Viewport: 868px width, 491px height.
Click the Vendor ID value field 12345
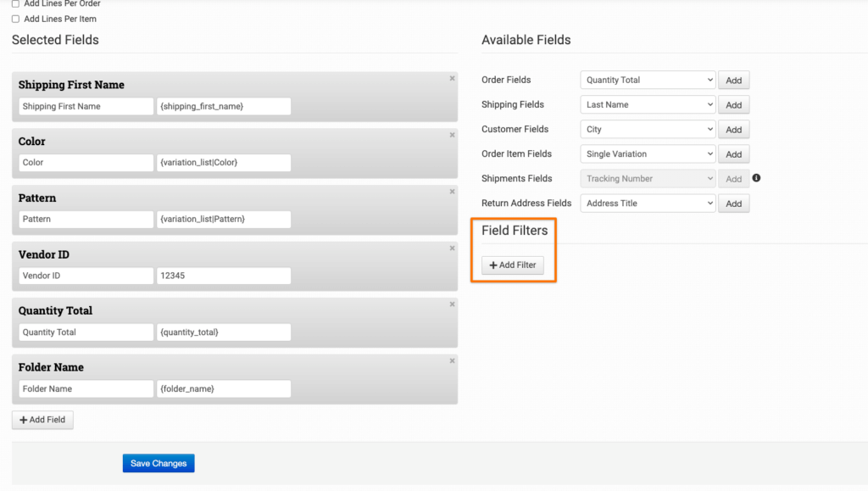[x=224, y=276]
